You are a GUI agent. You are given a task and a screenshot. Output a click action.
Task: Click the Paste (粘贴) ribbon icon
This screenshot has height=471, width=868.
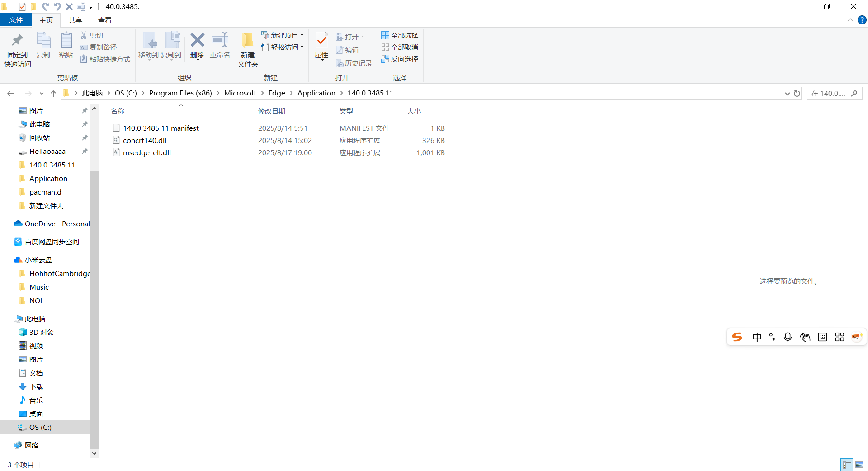(66, 45)
